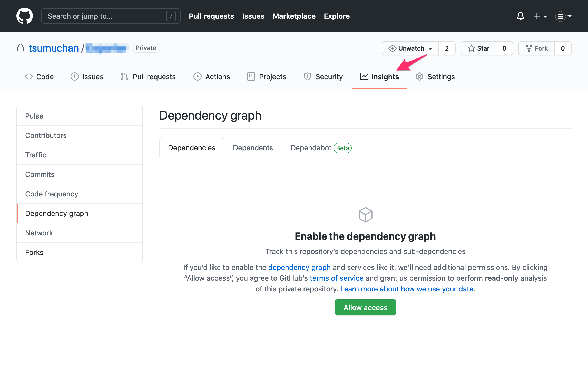Click the forks count next to Fork
The height and width of the screenshot is (375, 588).
(x=563, y=48)
